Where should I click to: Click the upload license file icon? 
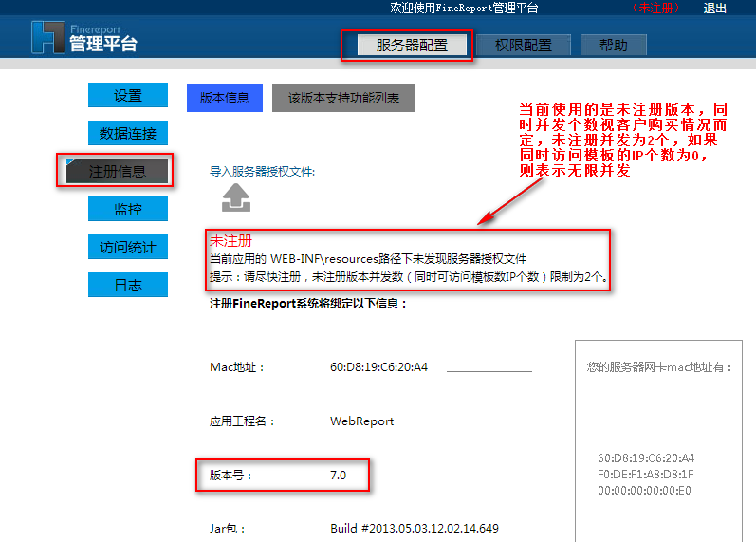point(236,197)
